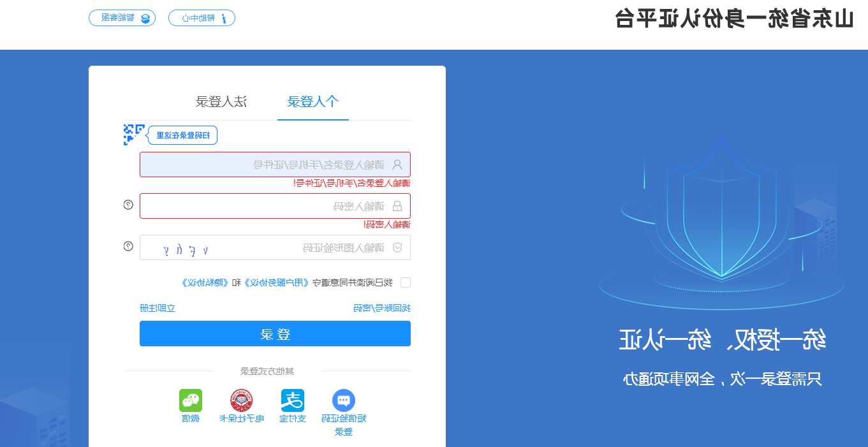Image resolution: width=868 pixels, height=447 pixels.
Task: Click the 统一授权、统一认证 slogan text
Action: [x=723, y=340]
